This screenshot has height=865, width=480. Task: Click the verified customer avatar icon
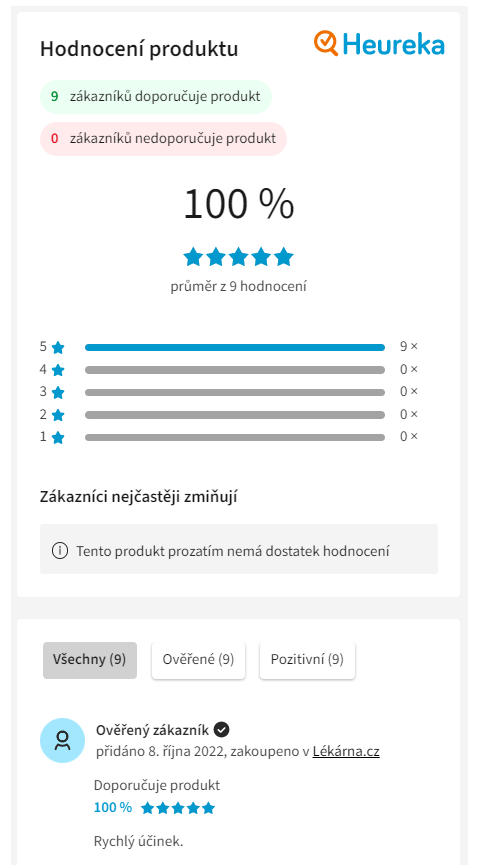pos(62,740)
